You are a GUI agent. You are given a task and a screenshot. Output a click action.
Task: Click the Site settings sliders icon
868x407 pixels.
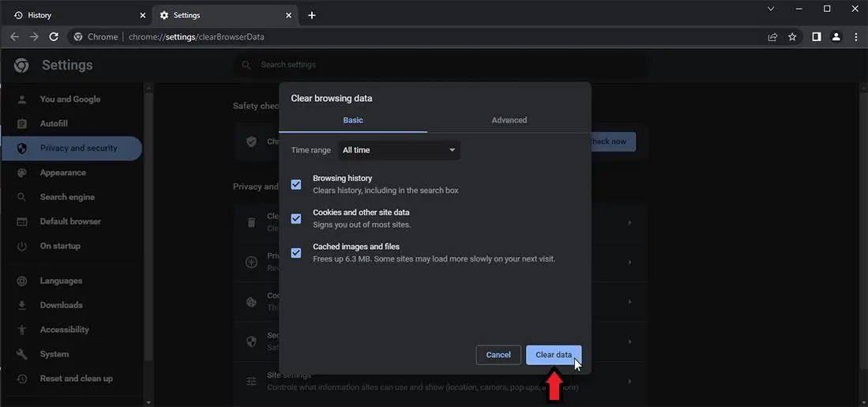tap(251, 382)
